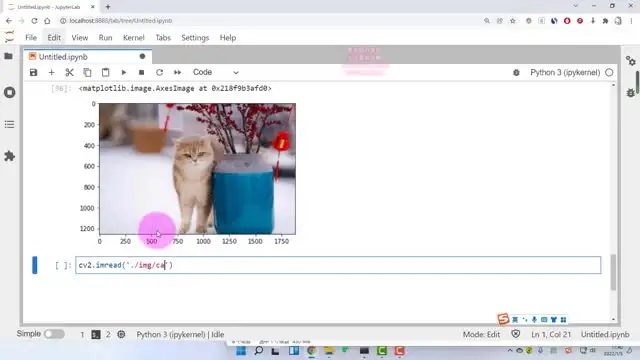Open File Explorer from the taskbar
Viewport: 640px width, 360px height.
tap(329, 351)
